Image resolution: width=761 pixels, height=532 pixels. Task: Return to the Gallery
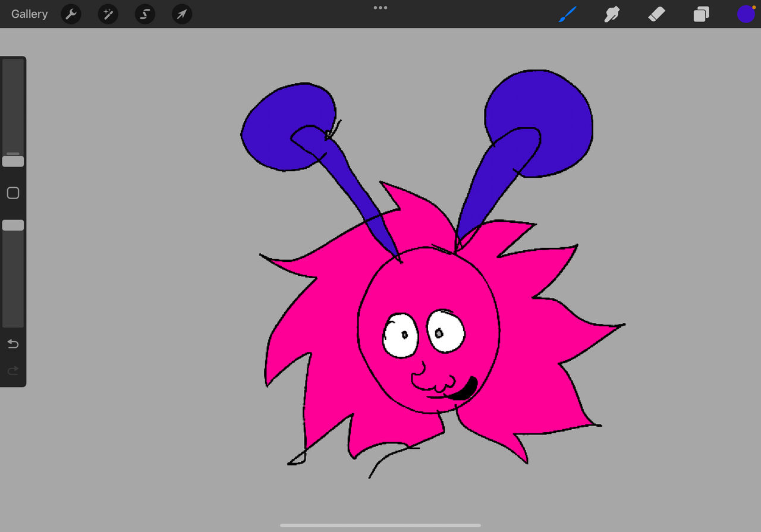pyautogui.click(x=29, y=14)
